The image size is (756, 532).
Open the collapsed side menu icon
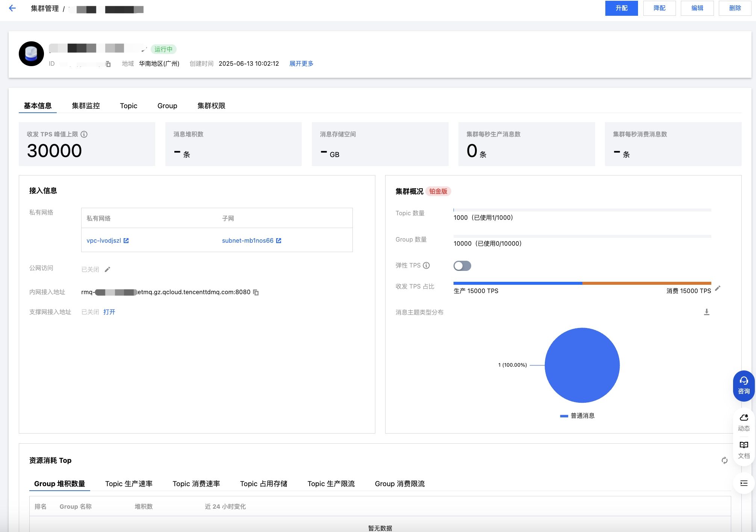tap(744, 484)
